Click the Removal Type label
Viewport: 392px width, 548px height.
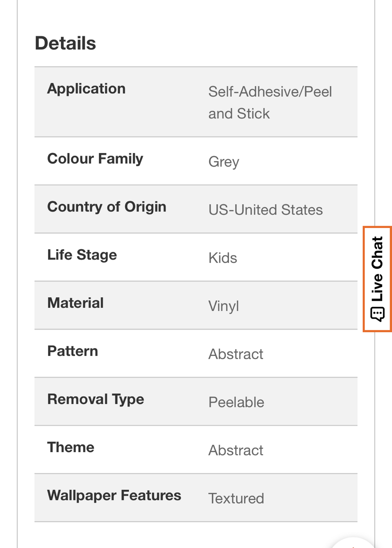96,399
